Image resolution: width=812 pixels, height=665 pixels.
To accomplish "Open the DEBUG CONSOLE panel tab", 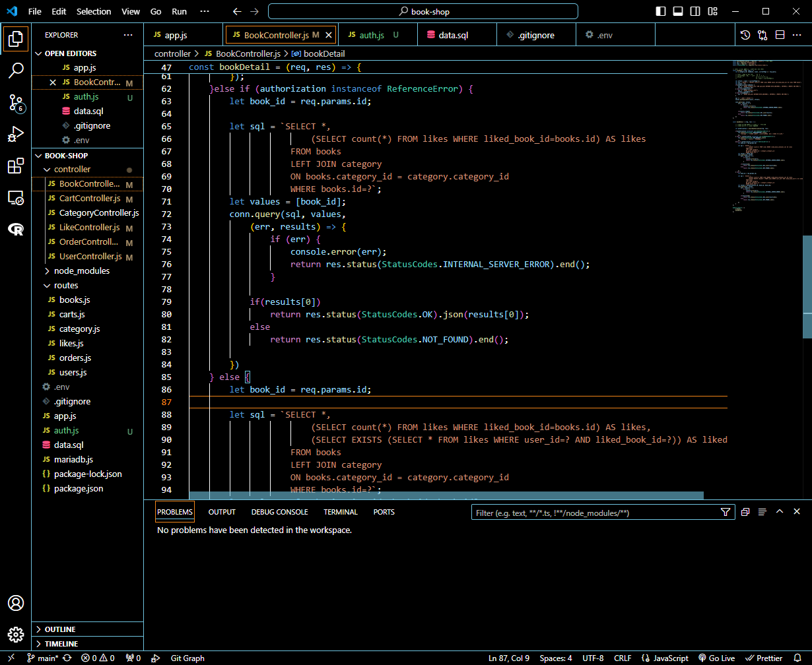I will click(x=280, y=512).
